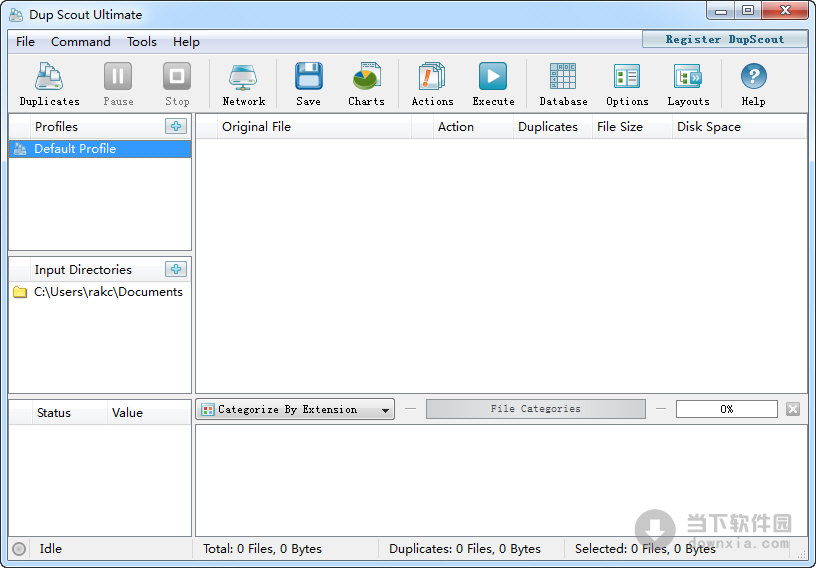The width and height of the screenshot is (816, 568).
Task: Open the Options dialog
Action: [x=627, y=84]
